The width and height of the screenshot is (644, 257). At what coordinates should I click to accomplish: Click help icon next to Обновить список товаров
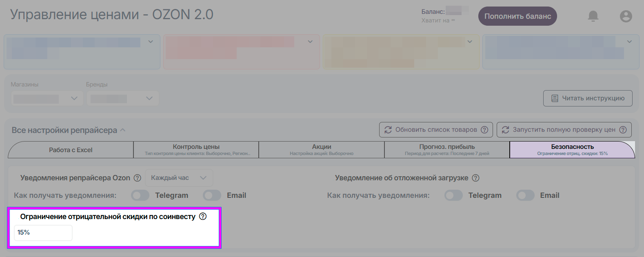pos(484,130)
